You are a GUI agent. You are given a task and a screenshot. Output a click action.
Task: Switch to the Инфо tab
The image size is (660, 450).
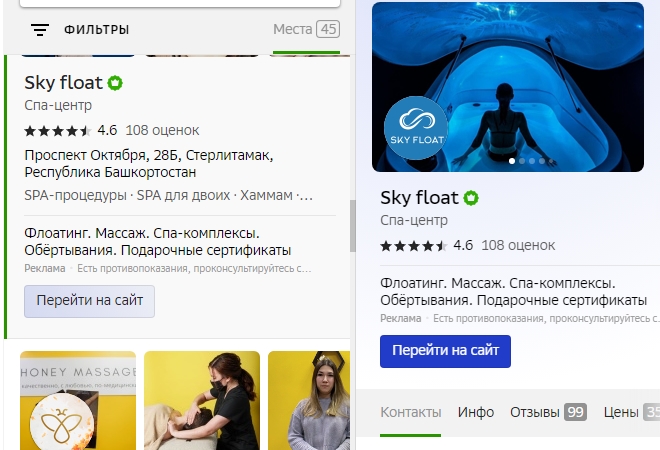[x=476, y=412]
